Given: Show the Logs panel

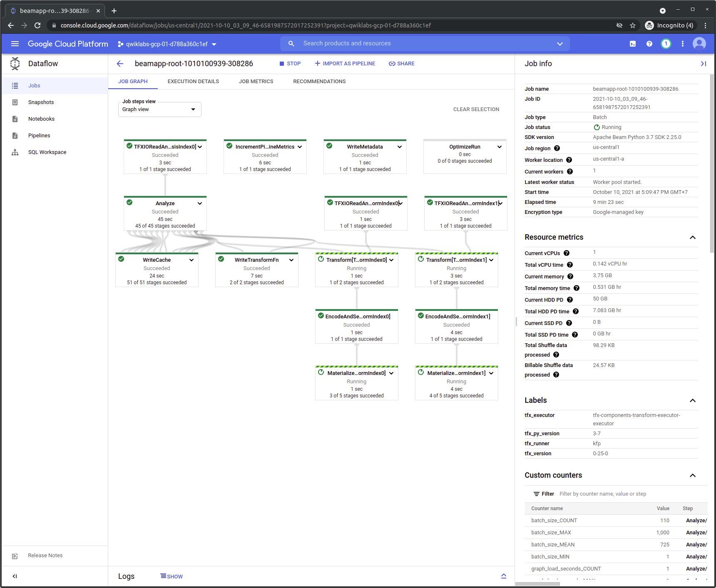Looking at the screenshot, I should (172, 576).
